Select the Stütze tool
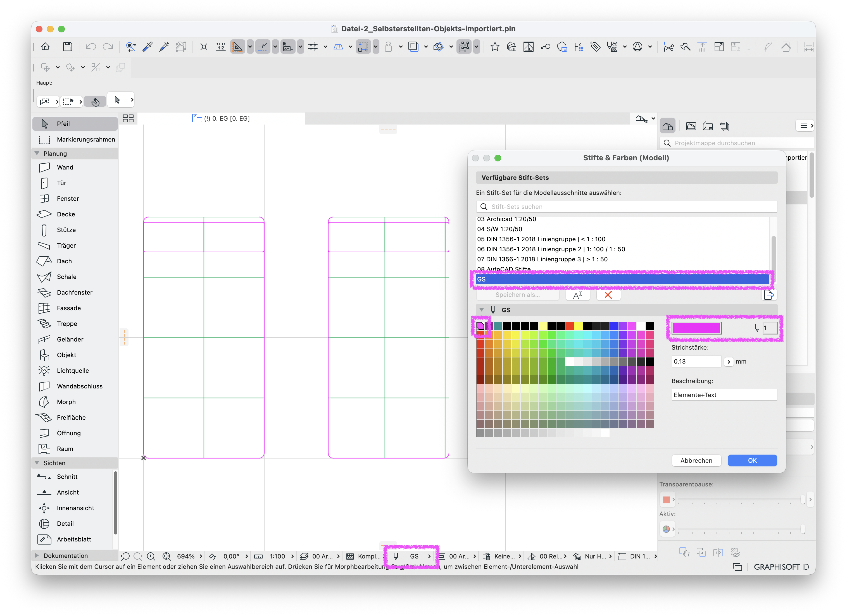 coord(75,230)
